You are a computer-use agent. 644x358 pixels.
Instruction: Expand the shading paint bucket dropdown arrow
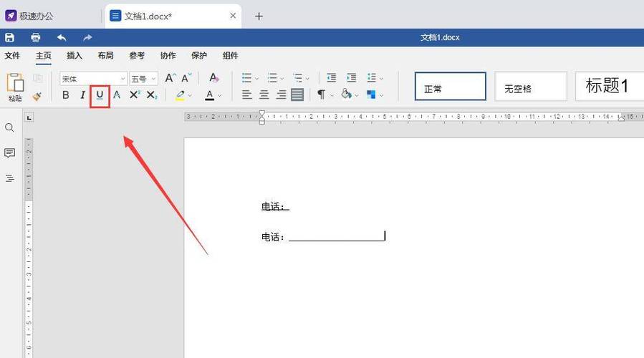[357, 95]
